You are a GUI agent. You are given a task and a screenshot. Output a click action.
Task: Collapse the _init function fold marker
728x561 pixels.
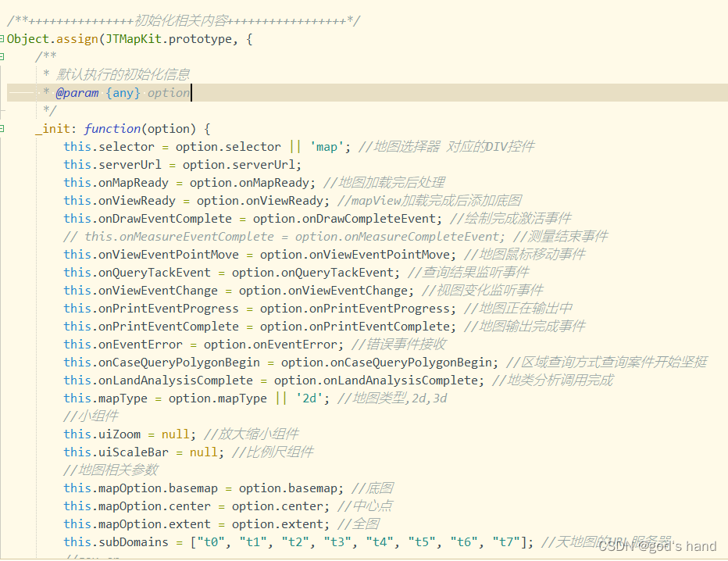pyautogui.click(x=2, y=128)
